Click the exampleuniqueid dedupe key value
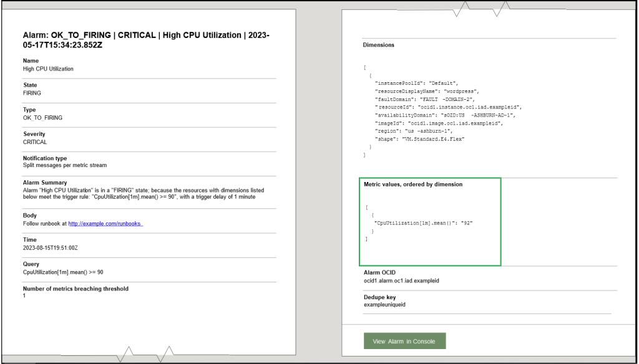Viewport: 639px width, 364px height. click(x=384, y=305)
